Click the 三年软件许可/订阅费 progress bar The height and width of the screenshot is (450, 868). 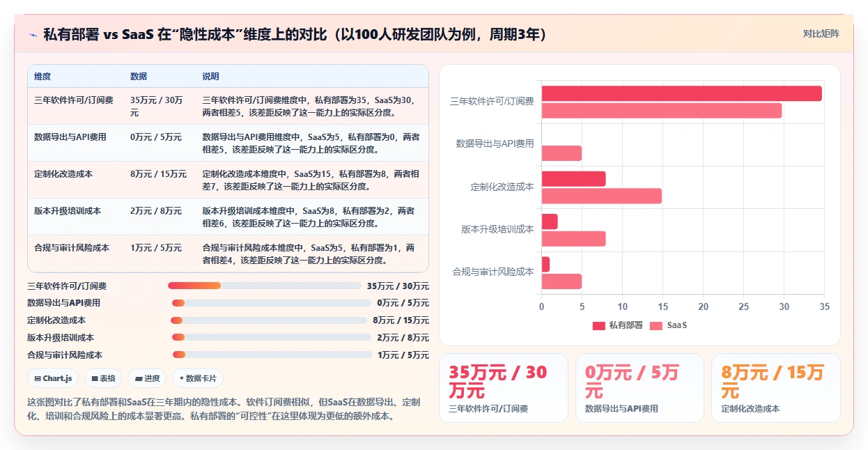tap(265, 286)
